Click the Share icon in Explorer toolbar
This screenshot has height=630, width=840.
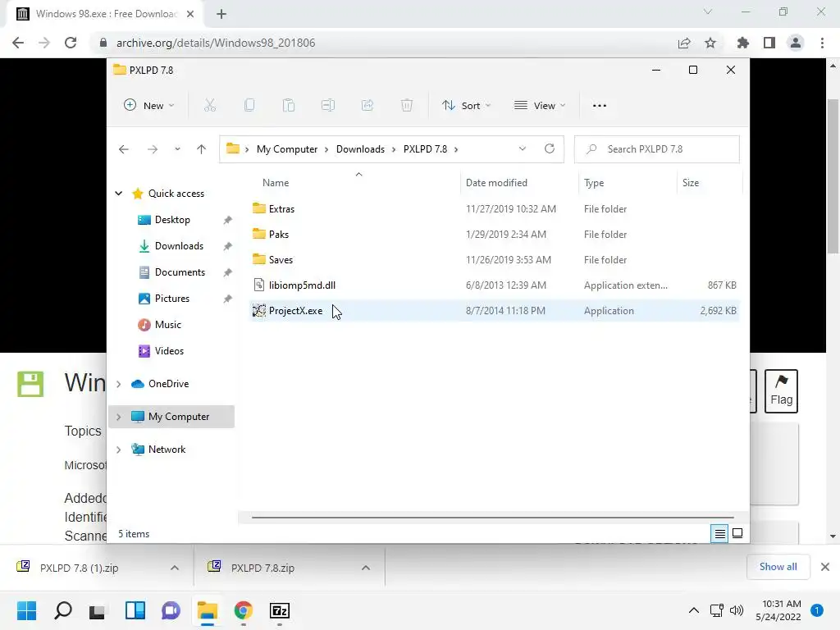(367, 106)
